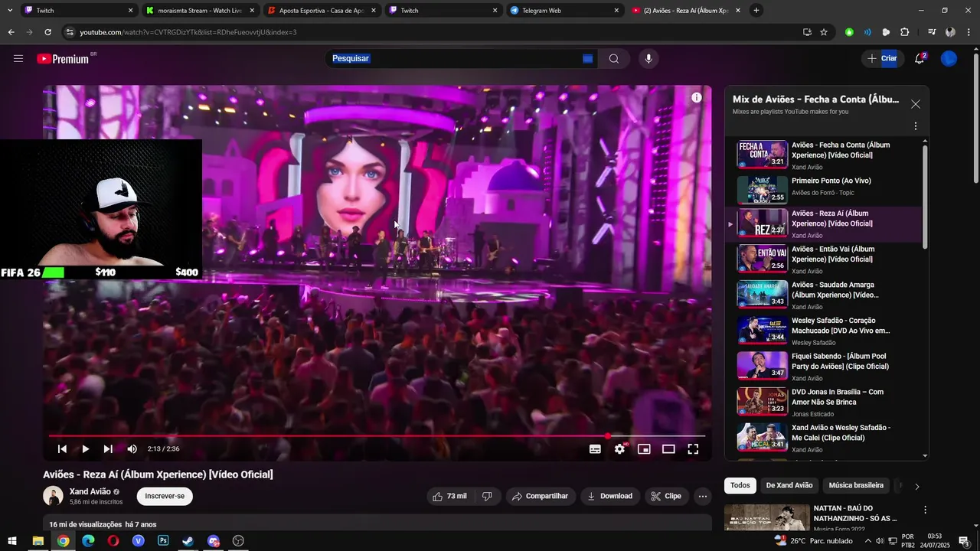Image resolution: width=980 pixels, height=551 pixels.
Task: Open more actions below the video
Action: click(x=703, y=497)
